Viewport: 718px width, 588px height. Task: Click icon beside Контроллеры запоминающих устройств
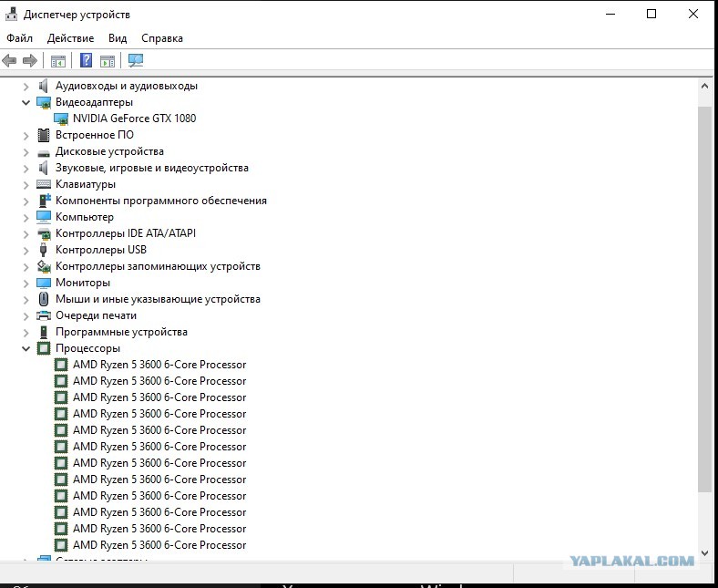pos(44,266)
